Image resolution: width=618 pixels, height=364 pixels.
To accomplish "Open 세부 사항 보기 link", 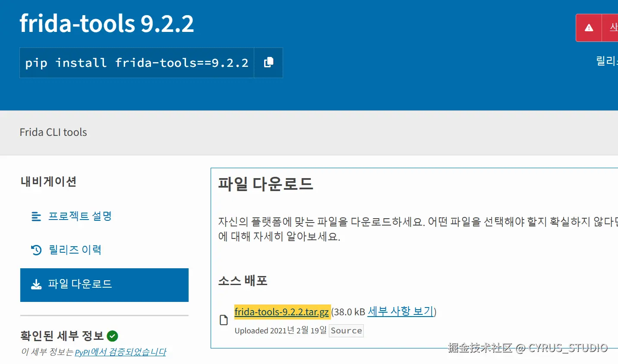I will point(400,311).
